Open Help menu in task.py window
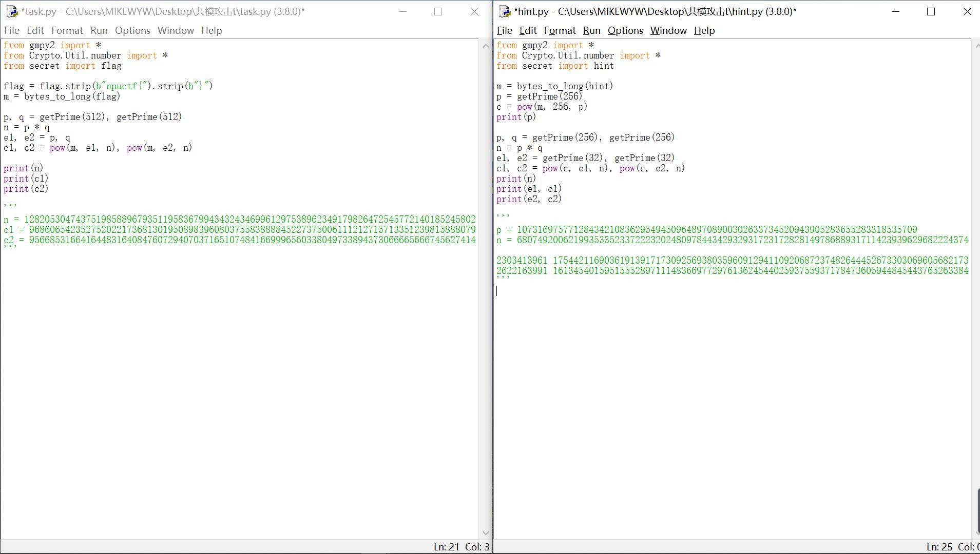 (212, 30)
